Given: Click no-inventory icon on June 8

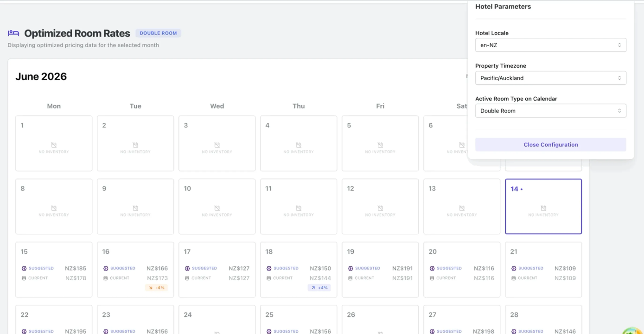Looking at the screenshot, I should (54, 208).
